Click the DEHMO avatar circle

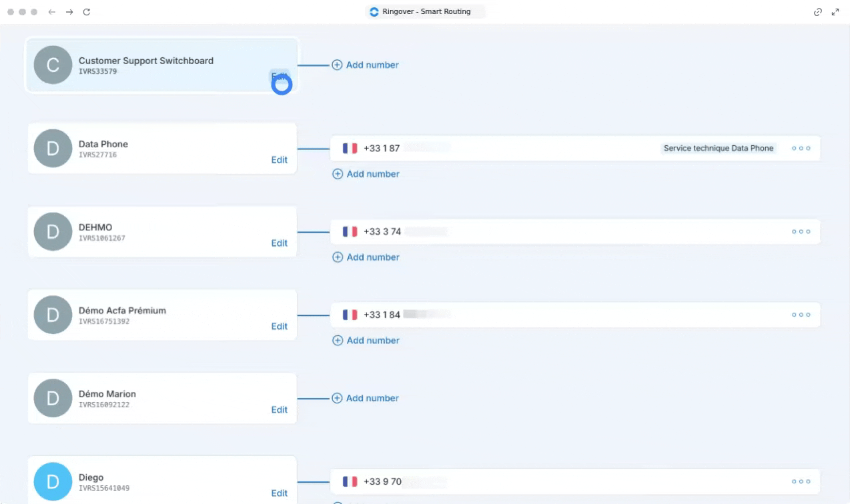pos(53,231)
